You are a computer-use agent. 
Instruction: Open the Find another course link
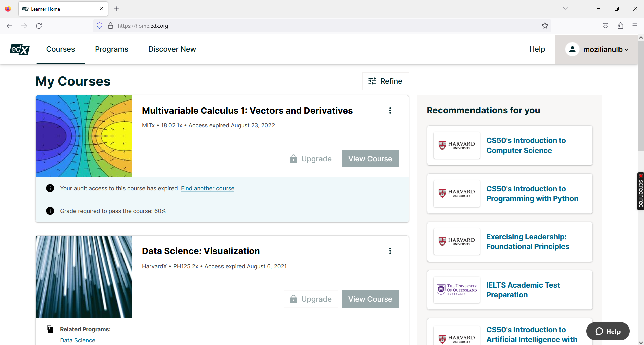(207, 188)
